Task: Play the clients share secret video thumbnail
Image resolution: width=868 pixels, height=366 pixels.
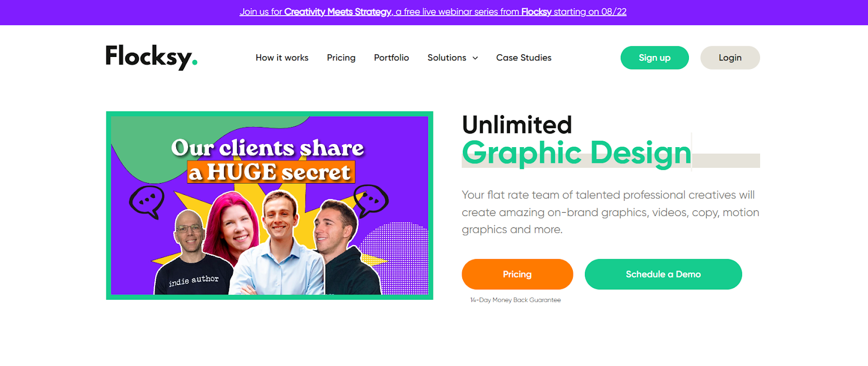Action: click(x=270, y=205)
